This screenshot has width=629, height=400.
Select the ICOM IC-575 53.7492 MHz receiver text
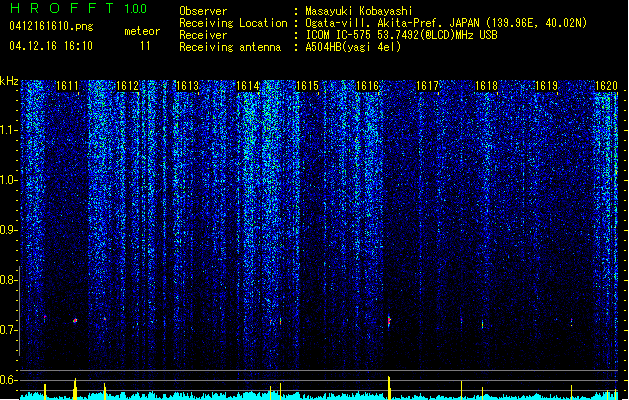pos(401,35)
